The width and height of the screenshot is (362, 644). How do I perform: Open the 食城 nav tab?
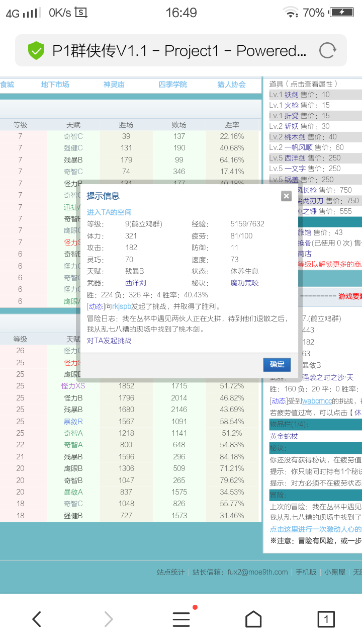7,85
